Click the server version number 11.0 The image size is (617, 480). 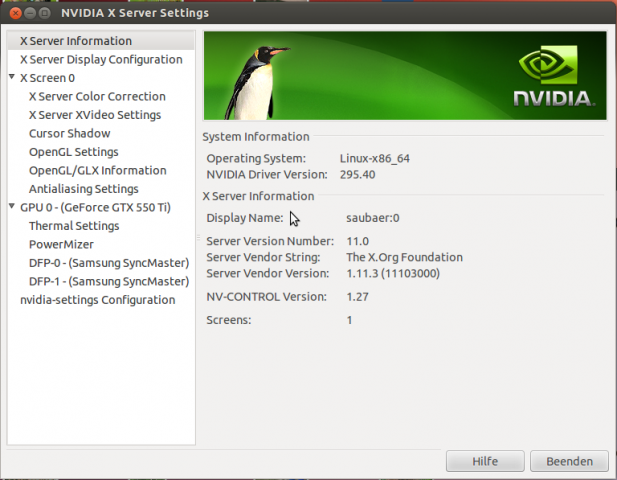click(x=357, y=241)
